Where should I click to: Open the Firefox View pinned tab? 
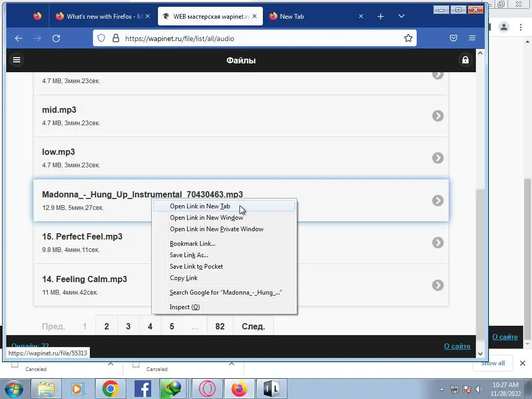pyautogui.click(x=37, y=16)
